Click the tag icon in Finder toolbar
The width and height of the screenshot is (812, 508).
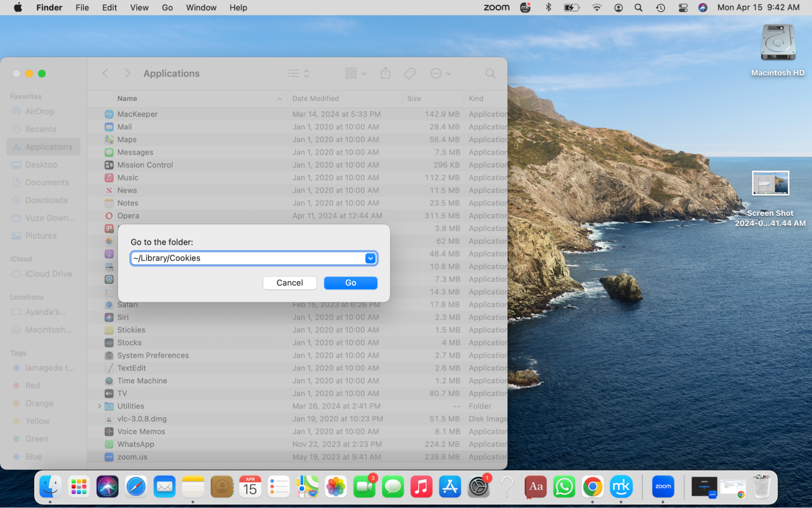click(x=409, y=73)
